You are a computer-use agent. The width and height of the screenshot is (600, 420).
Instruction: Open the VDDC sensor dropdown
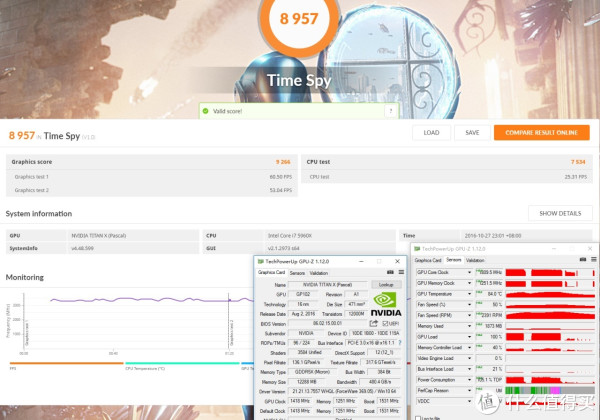point(470,401)
